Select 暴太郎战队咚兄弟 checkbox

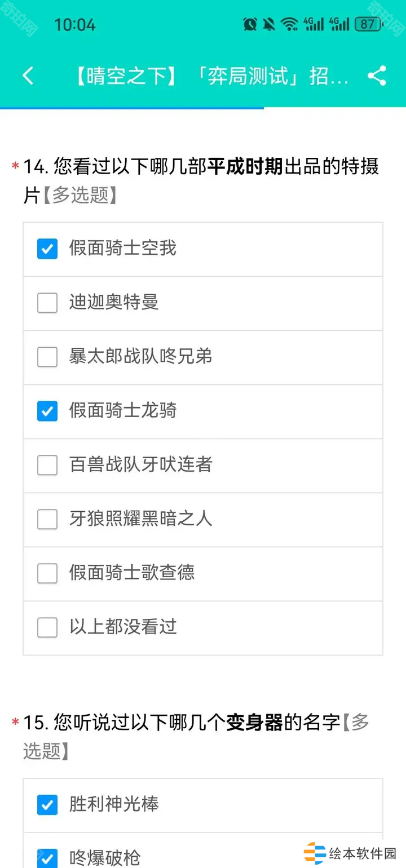[47, 357]
